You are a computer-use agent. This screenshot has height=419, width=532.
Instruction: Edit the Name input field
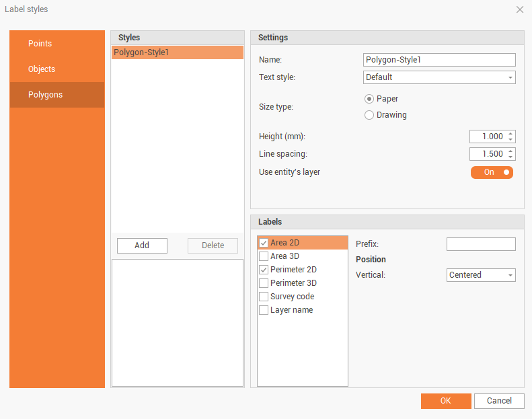point(439,60)
